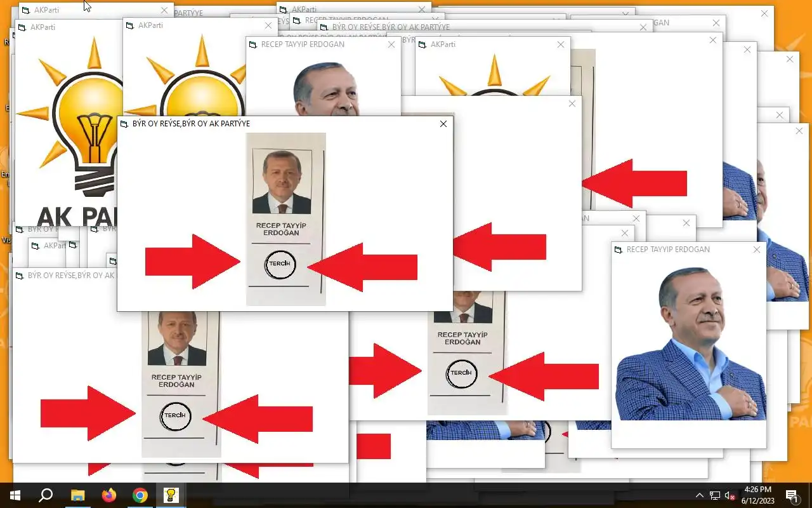This screenshot has height=508, width=812.
Task: Open the clock showing 4:26 PM
Action: point(757,495)
